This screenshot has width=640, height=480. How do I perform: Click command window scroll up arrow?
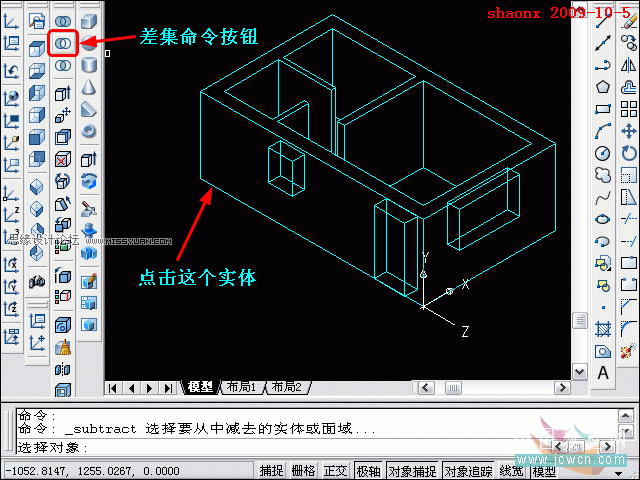pyautogui.click(x=626, y=416)
